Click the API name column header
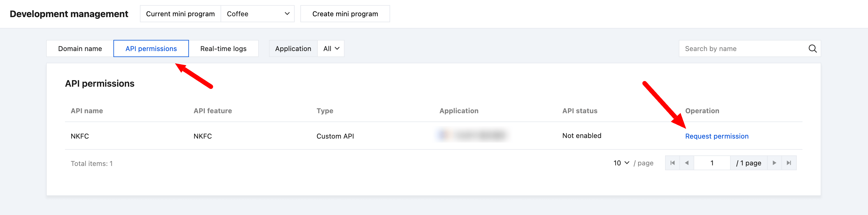 87,111
